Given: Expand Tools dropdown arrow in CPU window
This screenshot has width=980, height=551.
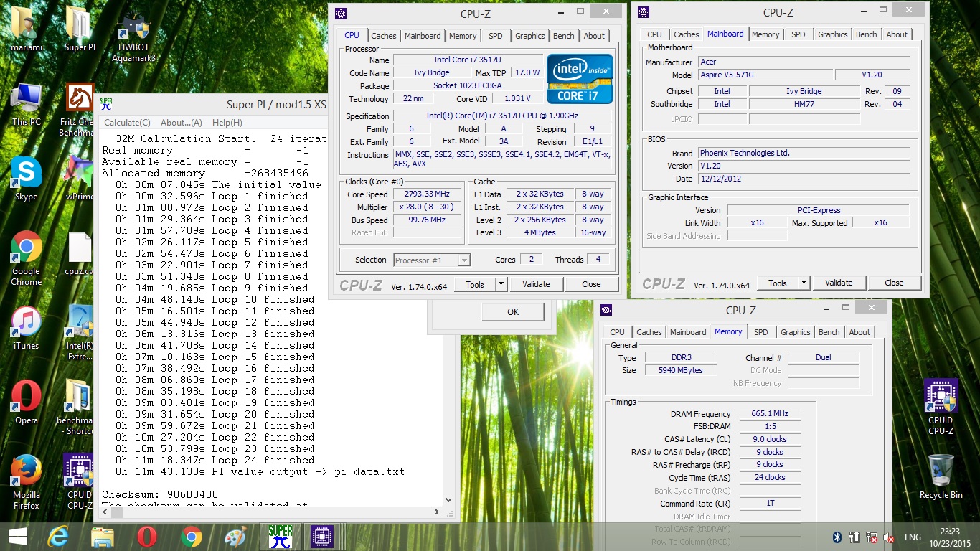Looking at the screenshot, I should pos(501,284).
